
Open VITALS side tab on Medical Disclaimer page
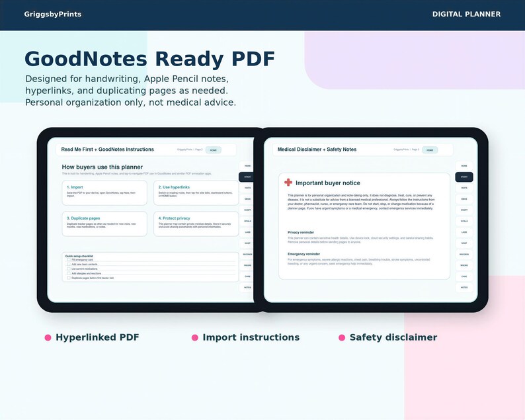point(464,221)
